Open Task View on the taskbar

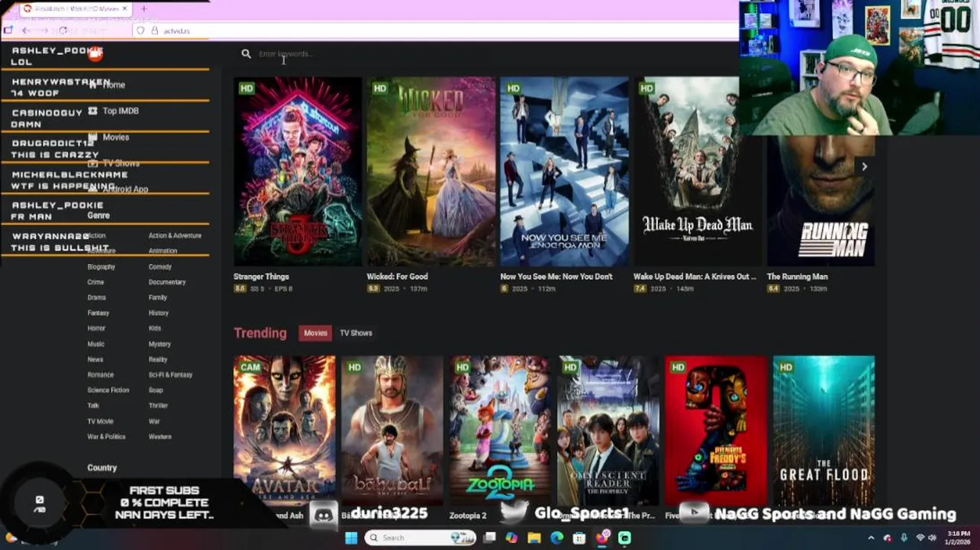pyautogui.click(x=489, y=538)
